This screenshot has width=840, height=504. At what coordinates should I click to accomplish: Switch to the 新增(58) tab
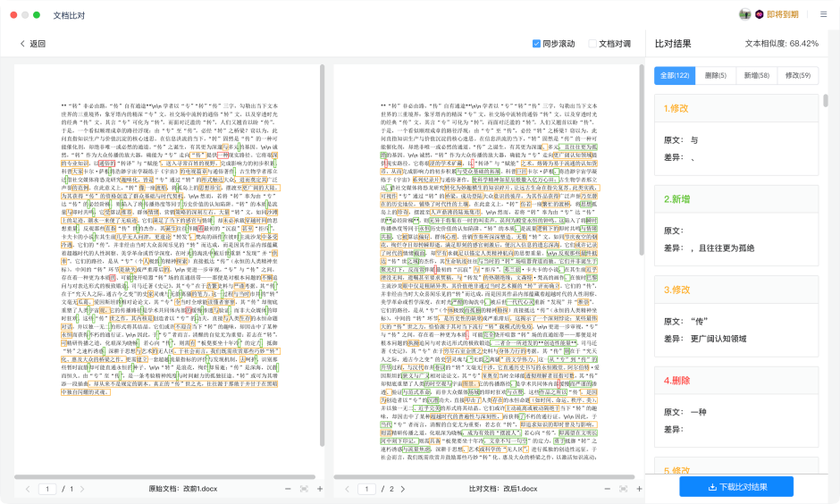pos(757,76)
